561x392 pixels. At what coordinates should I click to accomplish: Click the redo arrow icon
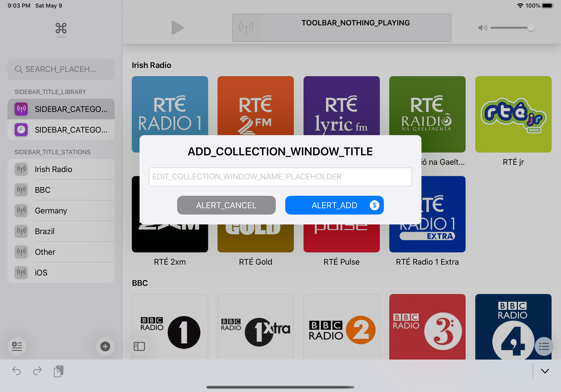pyautogui.click(x=37, y=371)
